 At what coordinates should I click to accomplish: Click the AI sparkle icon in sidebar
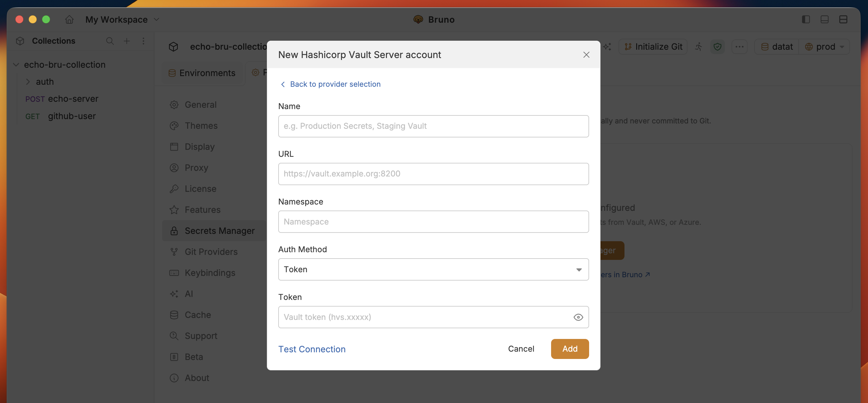point(174,294)
